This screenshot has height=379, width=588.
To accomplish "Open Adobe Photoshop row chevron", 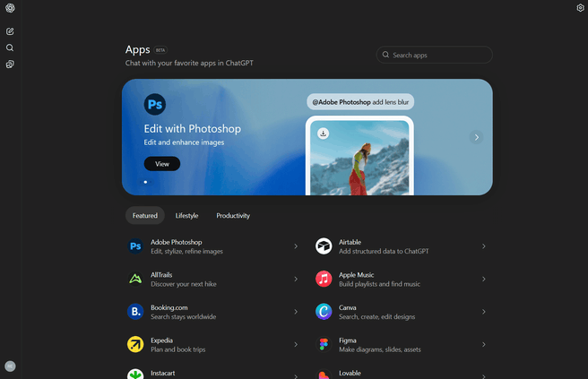I will click(296, 246).
